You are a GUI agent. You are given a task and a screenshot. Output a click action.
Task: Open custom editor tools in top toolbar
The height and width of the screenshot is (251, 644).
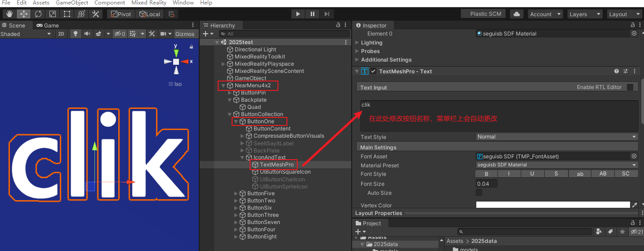click(95, 14)
